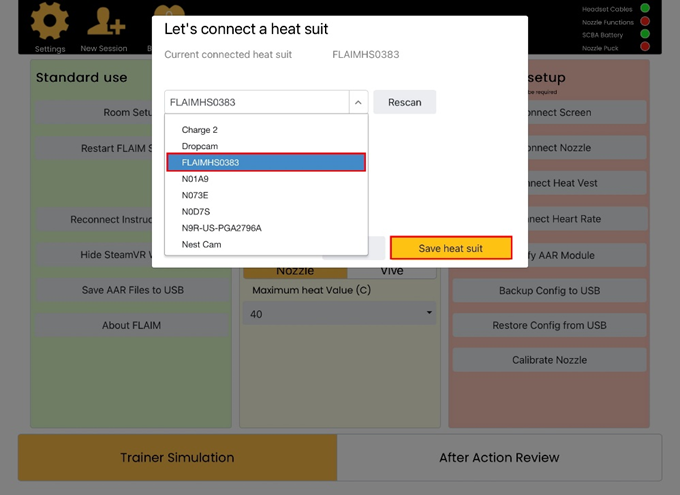Screen dimensions: 680x495
Task: Open the Maximum heat Value dropdown
Action: click(340, 313)
